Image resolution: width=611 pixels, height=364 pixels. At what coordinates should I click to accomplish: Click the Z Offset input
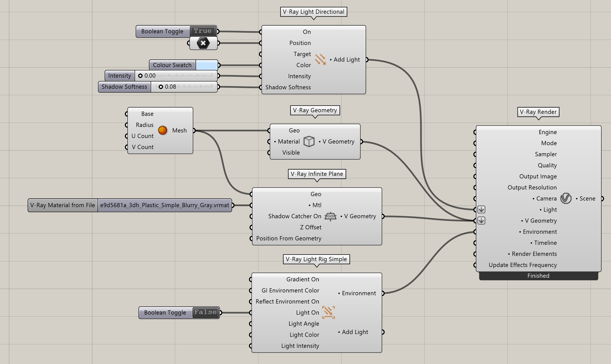(311, 227)
